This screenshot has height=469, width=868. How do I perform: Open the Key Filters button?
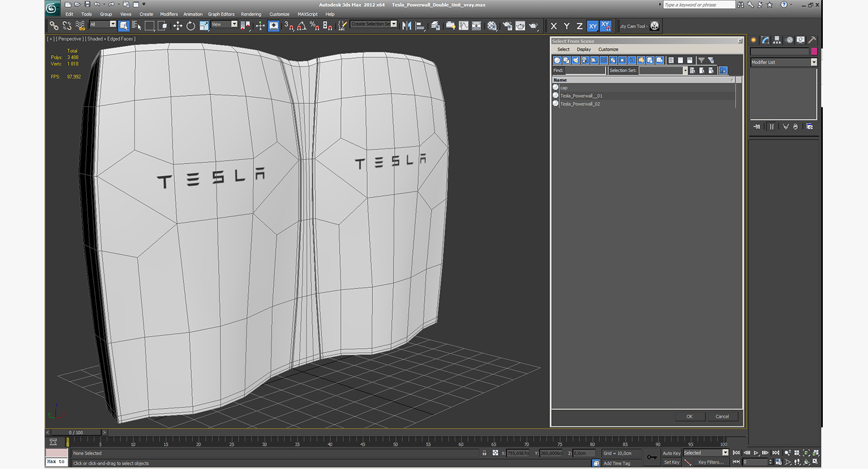point(710,462)
